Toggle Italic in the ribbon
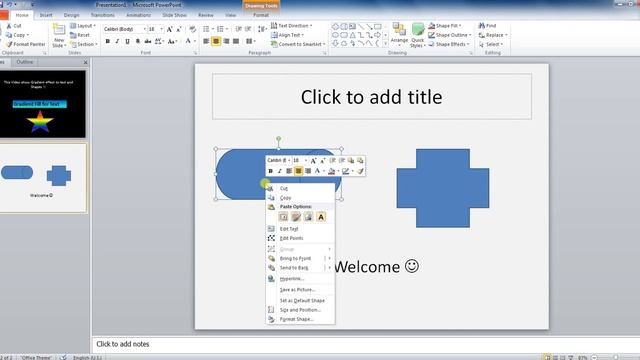640x360 pixels. click(118, 41)
